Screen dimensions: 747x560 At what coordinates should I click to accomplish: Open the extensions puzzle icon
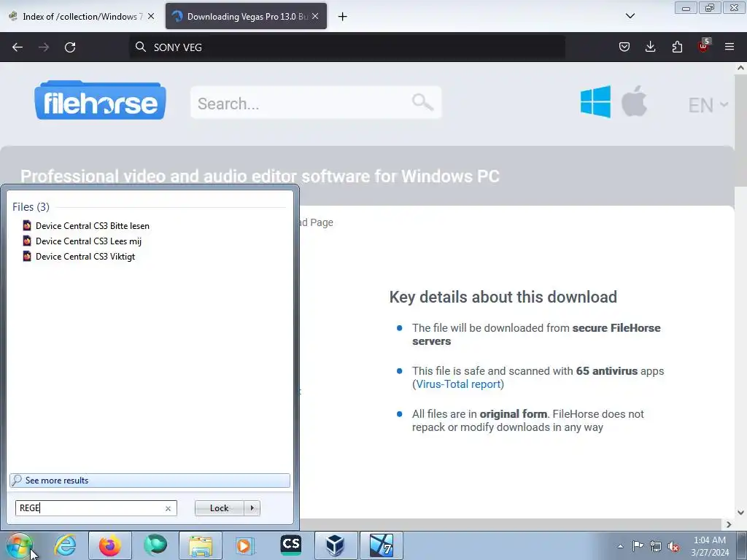pyautogui.click(x=677, y=47)
